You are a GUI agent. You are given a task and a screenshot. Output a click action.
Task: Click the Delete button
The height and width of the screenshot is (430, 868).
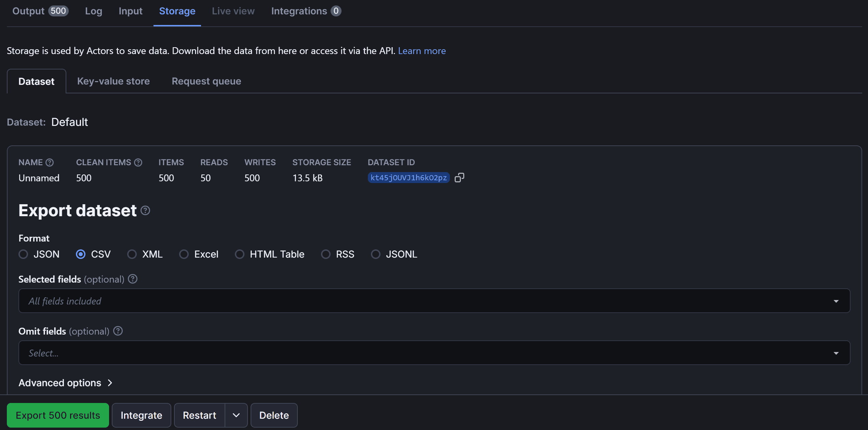(273, 415)
